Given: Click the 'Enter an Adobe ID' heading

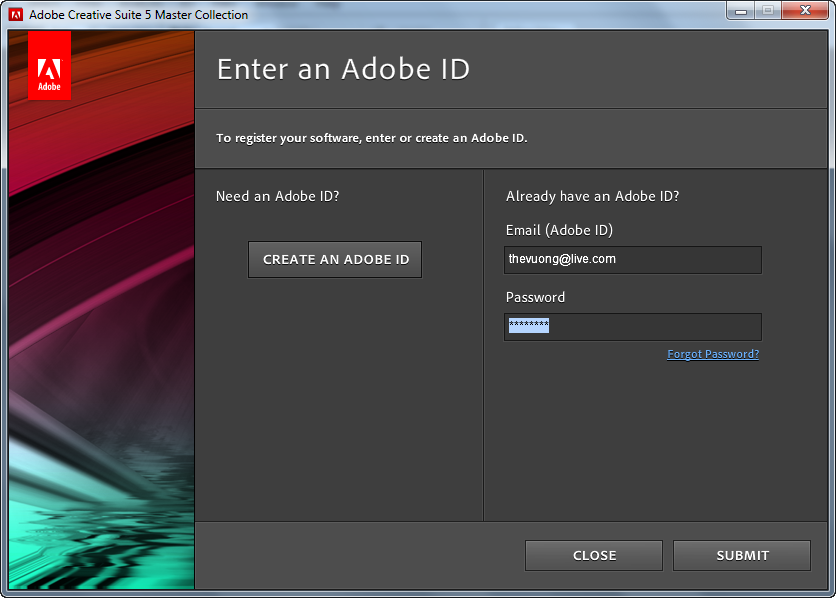Looking at the screenshot, I should coord(343,69).
